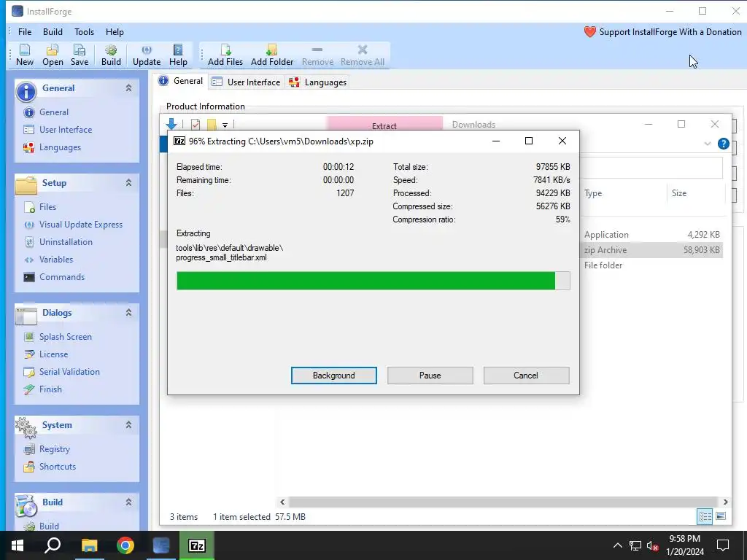Select the General tab
The width and height of the screenshot is (747, 560).
click(181, 81)
